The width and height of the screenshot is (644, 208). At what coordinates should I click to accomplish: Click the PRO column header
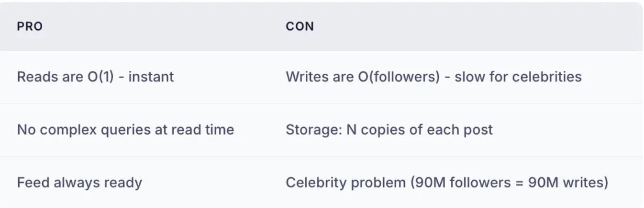click(x=30, y=26)
